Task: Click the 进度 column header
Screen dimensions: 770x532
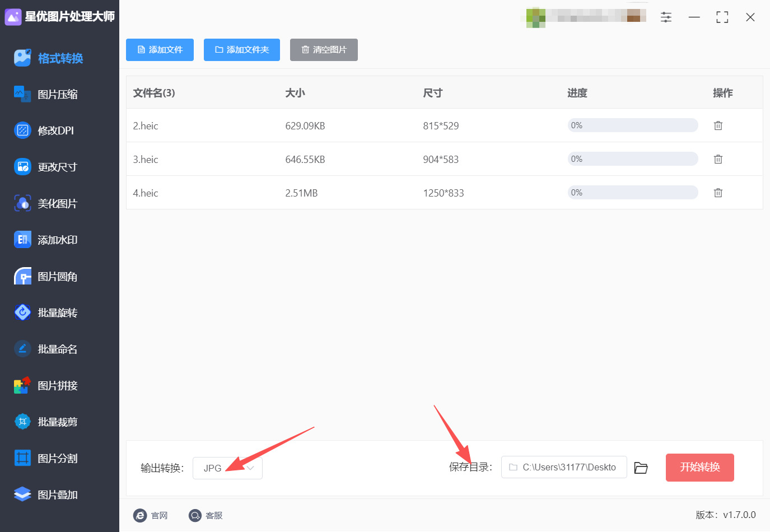Action: point(577,93)
